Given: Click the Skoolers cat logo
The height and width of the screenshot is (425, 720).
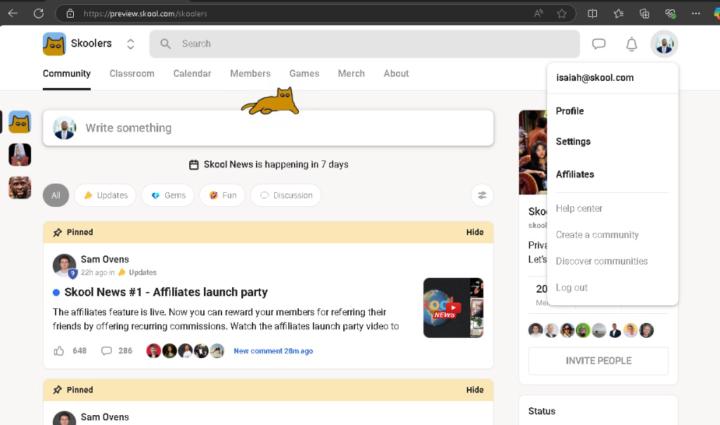Looking at the screenshot, I should (54, 44).
